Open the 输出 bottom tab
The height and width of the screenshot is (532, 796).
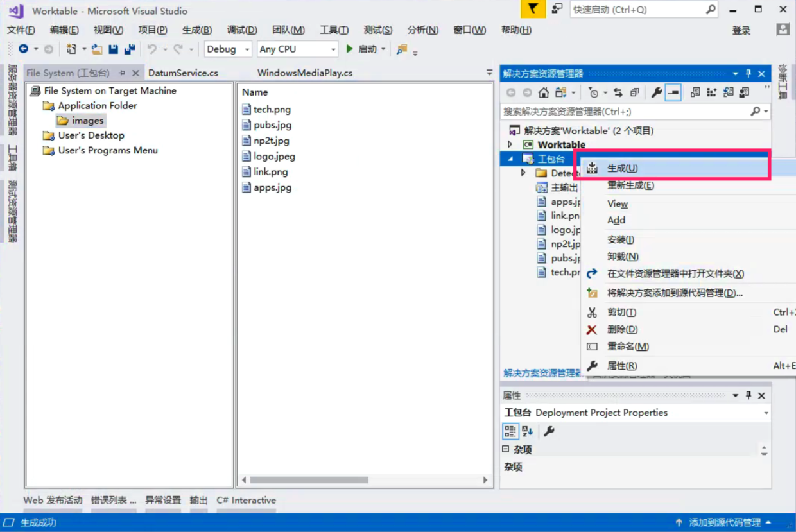(199, 500)
